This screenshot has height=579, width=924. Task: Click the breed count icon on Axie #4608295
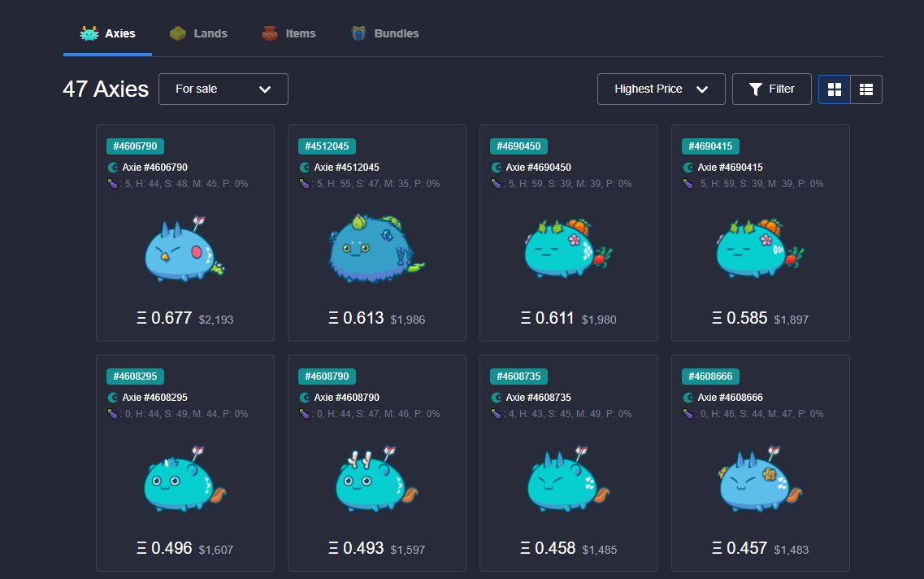[x=112, y=413]
